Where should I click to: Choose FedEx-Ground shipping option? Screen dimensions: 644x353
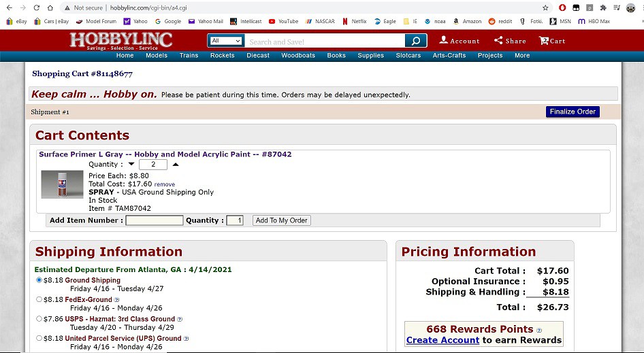tap(39, 299)
